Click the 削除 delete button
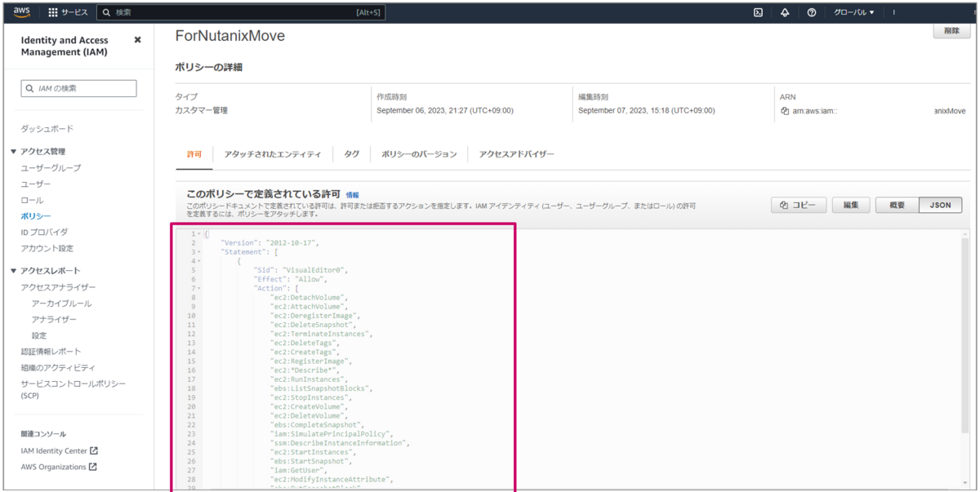980x492 pixels. (951, 31)
